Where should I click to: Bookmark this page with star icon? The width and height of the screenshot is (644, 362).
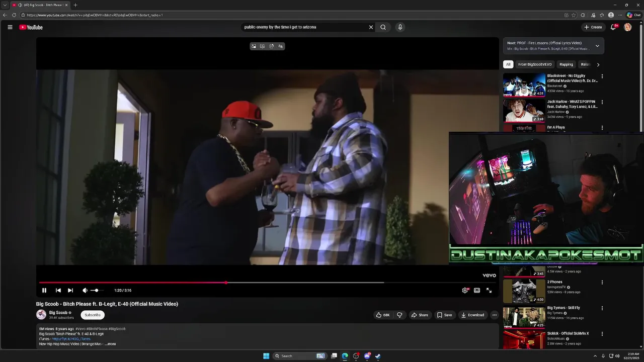click(574, 15)
